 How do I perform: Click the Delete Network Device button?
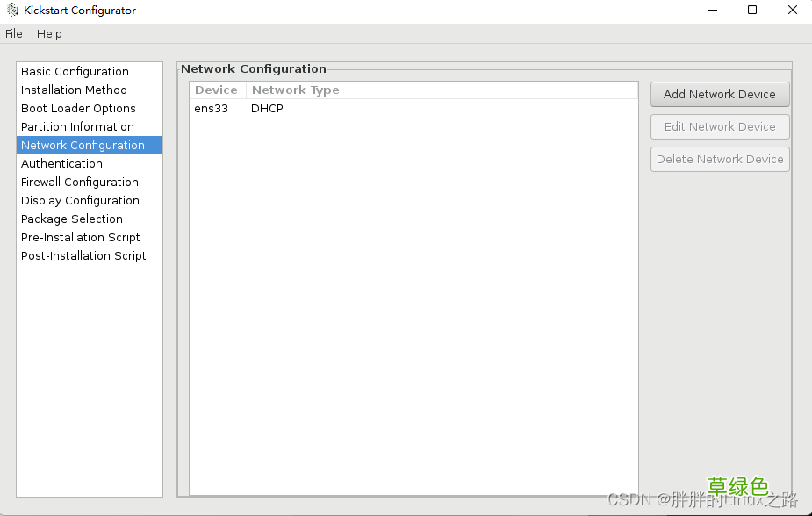(x=720, y=159)
